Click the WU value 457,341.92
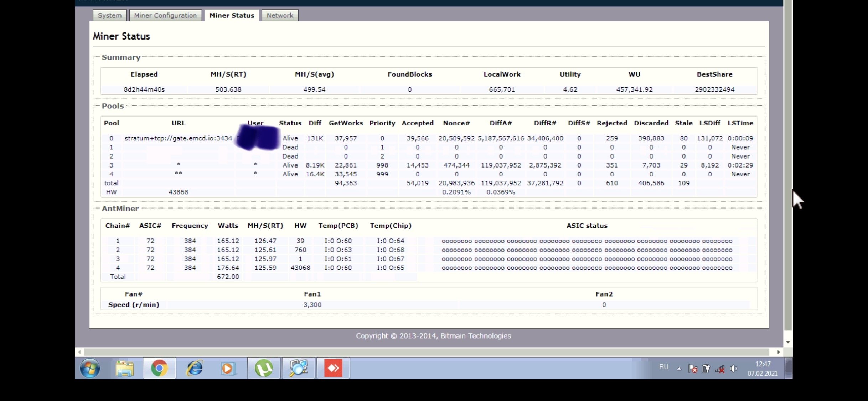The image size is (868, 401). pyautogui.click(x=634, y=89)
